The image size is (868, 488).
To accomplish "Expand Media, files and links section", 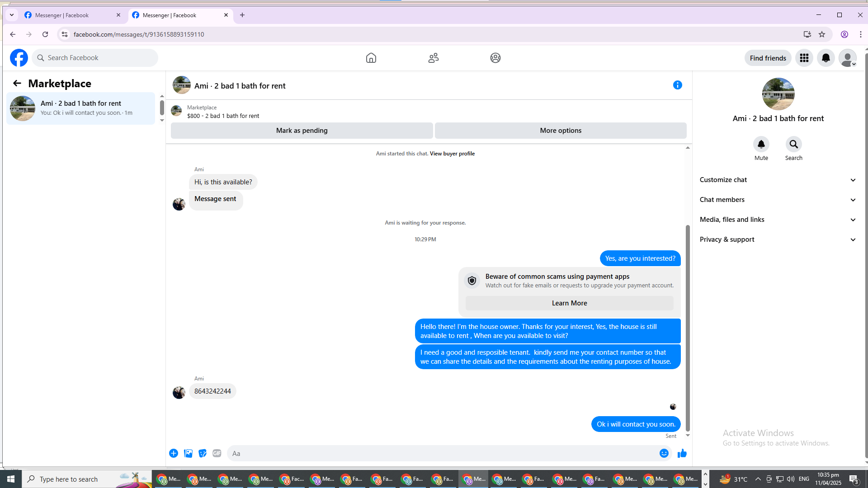I will (x=778, y=220).
